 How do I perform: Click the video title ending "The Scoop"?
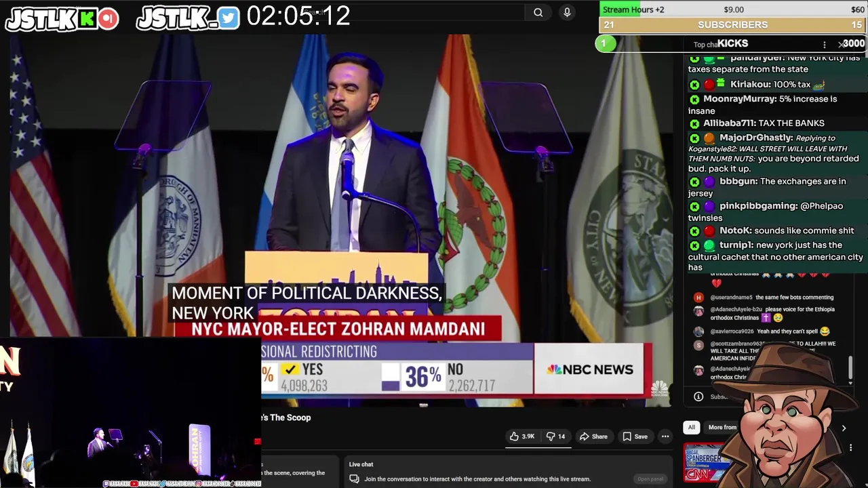point(286,418)
